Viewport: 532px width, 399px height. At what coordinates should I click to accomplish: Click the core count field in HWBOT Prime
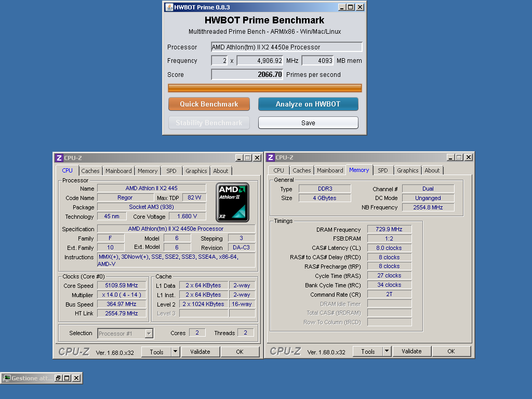click(219, 61)
